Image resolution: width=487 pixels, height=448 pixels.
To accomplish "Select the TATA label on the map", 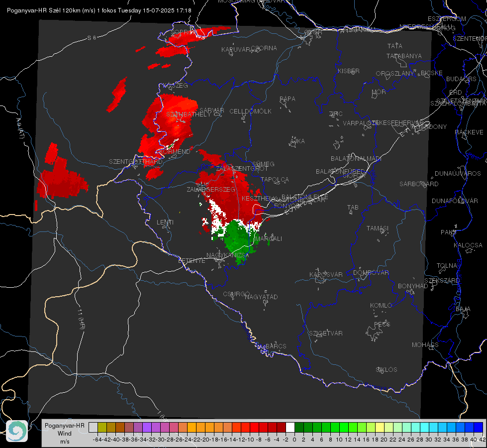I will coord(395,46).
